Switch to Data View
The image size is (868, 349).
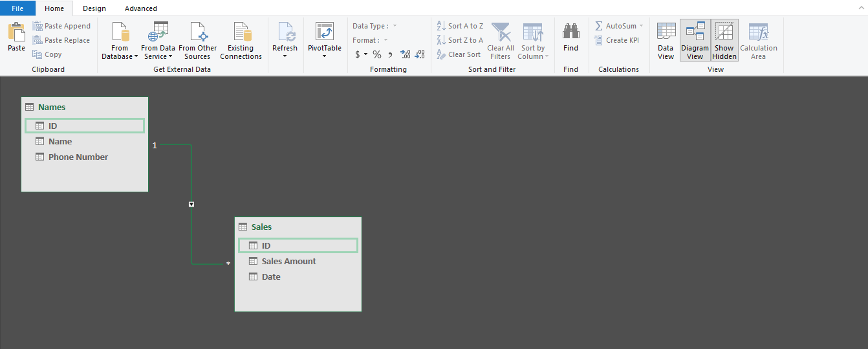[666, 41]
